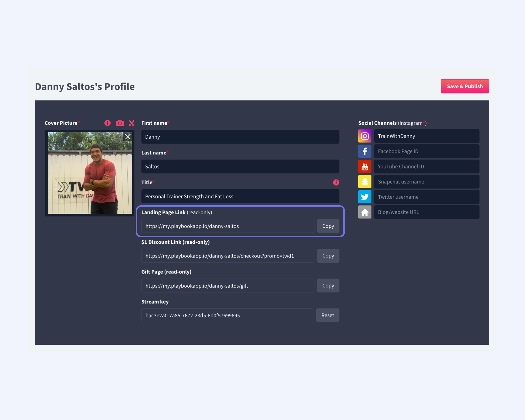Image resolution: width=525 pixels, height=420 pixels.
Task: Click the cover picture thumbnail
Action: point(90,173)
